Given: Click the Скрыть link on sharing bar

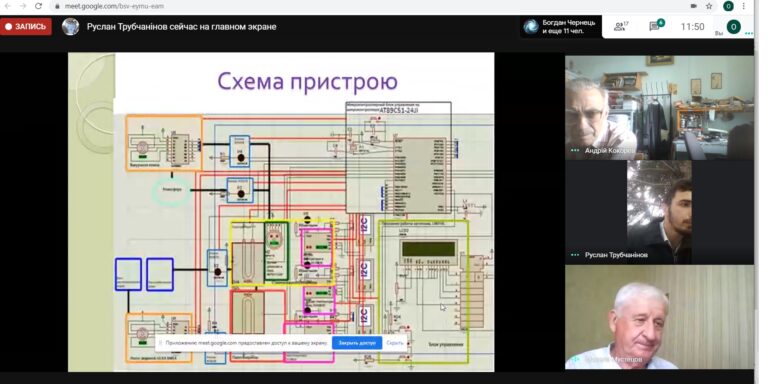Looking at the screenshot, I should click(x=395, y=343).
